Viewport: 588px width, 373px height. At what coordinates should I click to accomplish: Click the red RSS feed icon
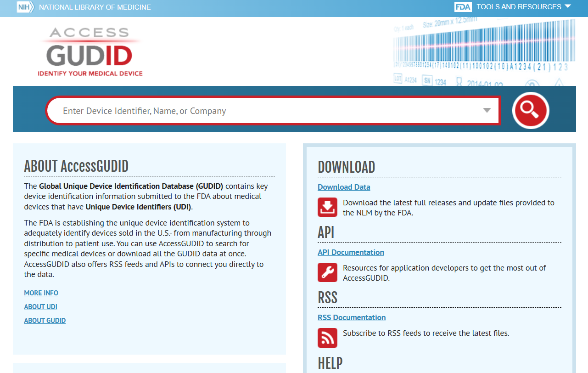pyautogui.click(x=327, y=338)
